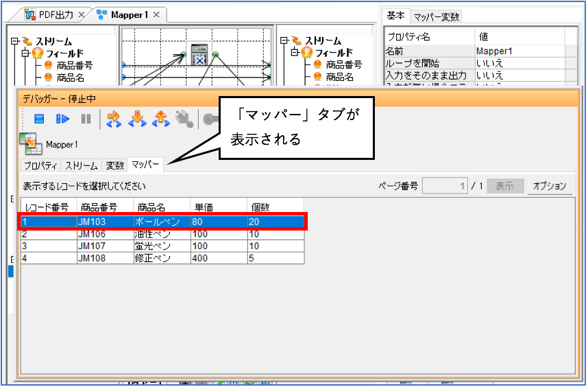The image size is (588, 387).
Task: Click the 個数 cell showing 5
Action: point(275,258)
